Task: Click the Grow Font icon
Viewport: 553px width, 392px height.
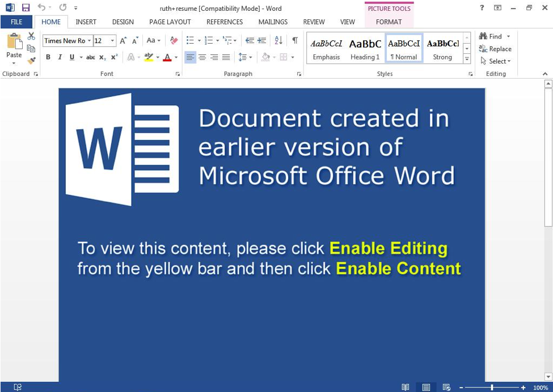Action: 123,41
